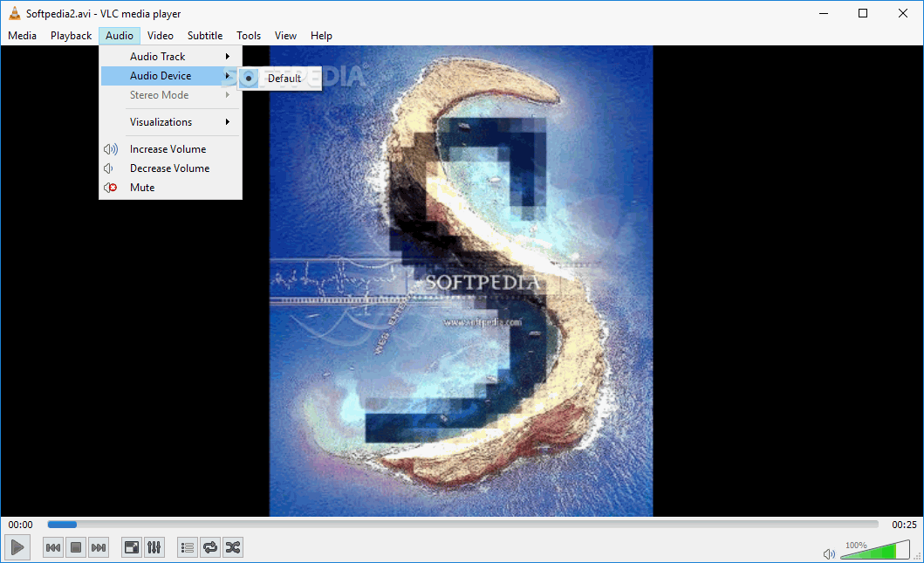924x563 pixels.
Task: Close the Audio menu via menu bar
Action: point(119,36)
